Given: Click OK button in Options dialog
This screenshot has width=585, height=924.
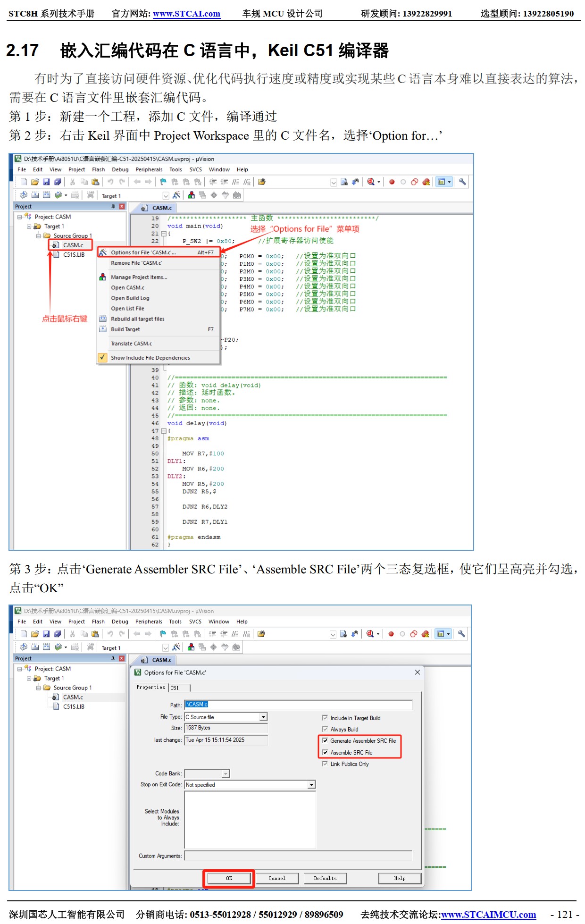Looking at the screenshot, I should tap(229, 878).
